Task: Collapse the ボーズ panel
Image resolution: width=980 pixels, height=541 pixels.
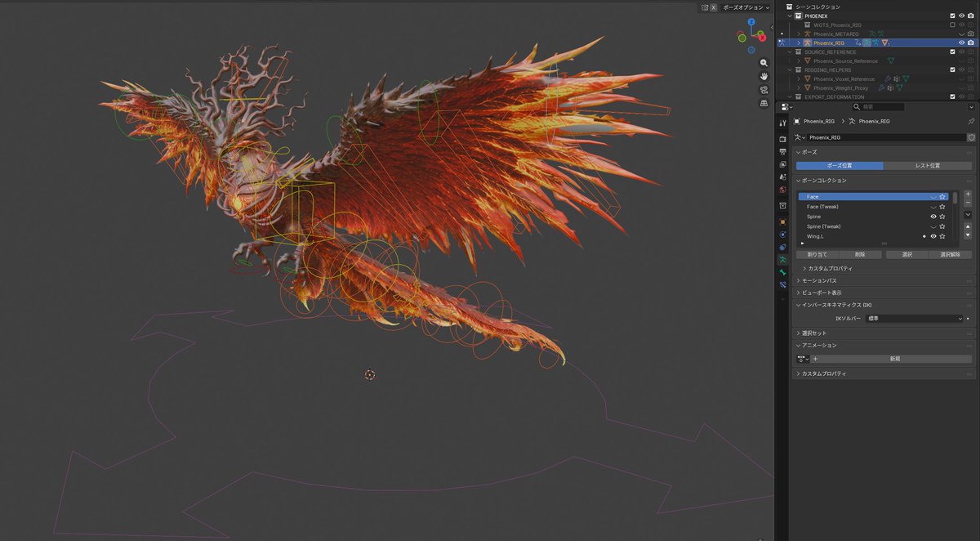Action: point(798,152)
